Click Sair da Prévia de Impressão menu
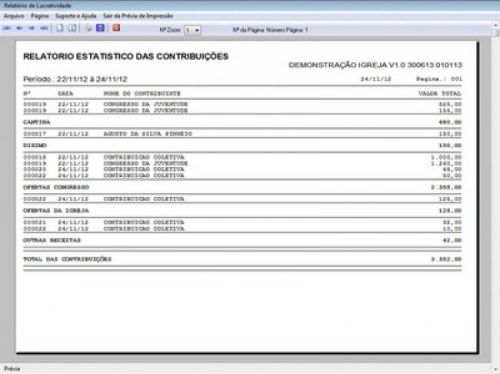500x374 pixels. (x=138, y=16)
